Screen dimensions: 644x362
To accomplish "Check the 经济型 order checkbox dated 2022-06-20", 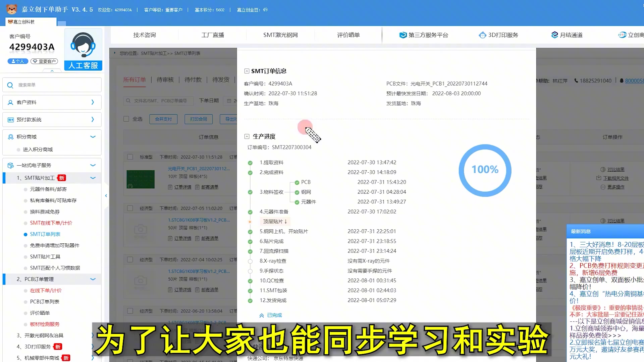I will (130, 311).
